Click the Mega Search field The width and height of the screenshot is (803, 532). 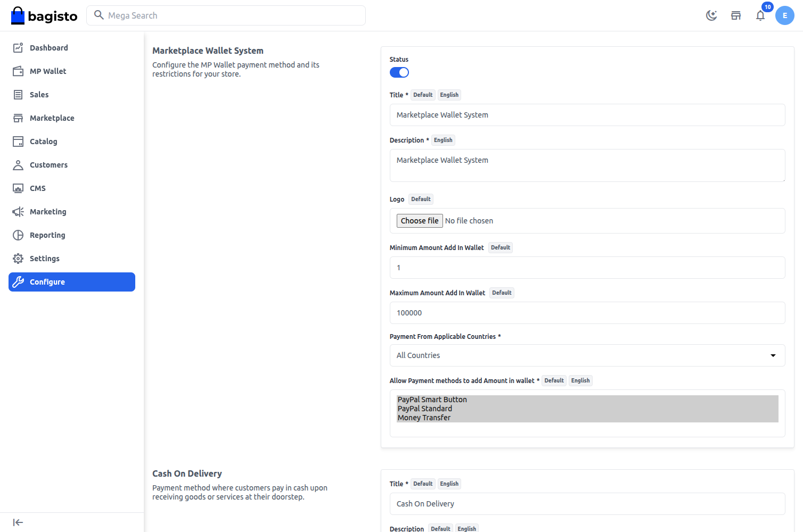click(226, 15)
